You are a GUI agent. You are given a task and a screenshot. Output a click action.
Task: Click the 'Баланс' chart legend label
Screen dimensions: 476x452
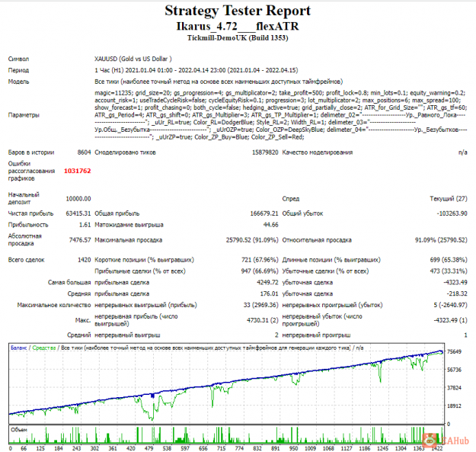click(19, 348)
